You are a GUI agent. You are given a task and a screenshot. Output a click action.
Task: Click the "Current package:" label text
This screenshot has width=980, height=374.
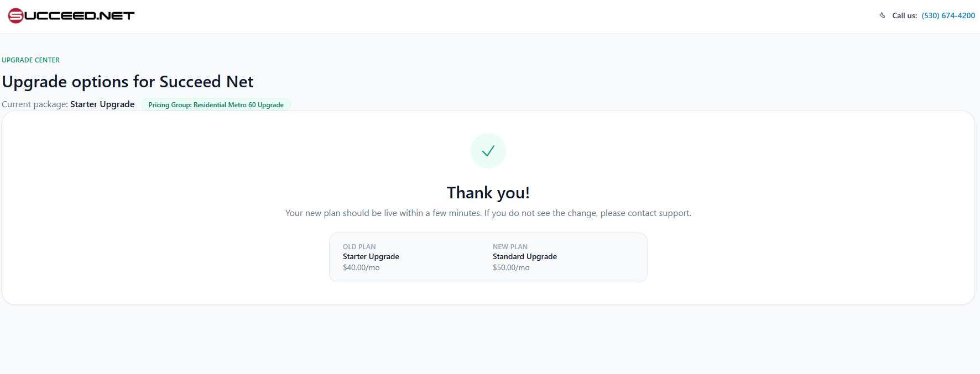click(35, 104)
